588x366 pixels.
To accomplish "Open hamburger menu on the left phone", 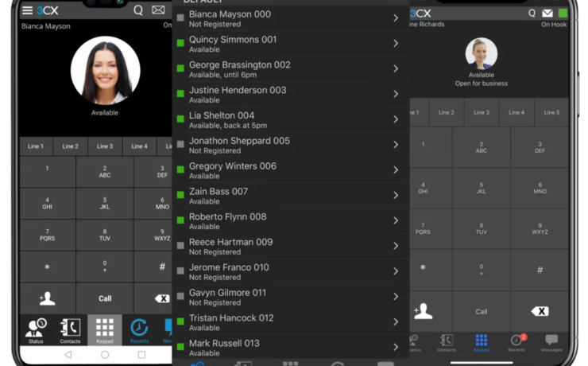I will coord(28,11).
